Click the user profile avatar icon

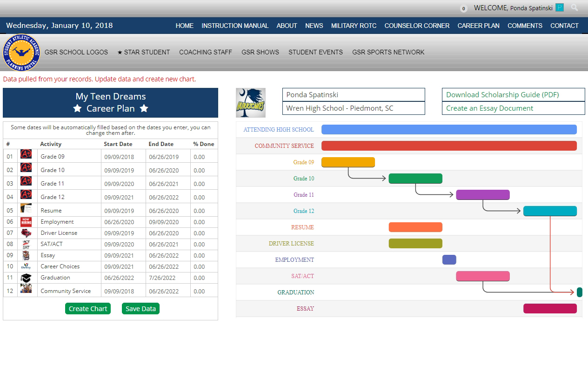pos(560,7)
